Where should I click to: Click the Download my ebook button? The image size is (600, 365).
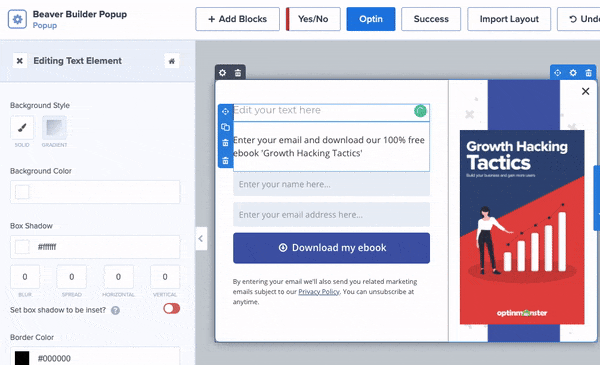[x=331, y=248]
